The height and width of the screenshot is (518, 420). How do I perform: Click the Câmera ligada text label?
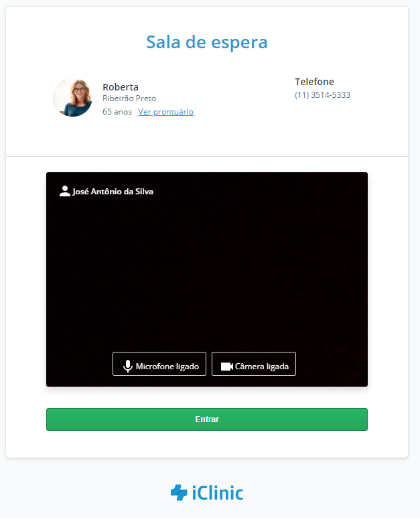click(x=262, y=367)
